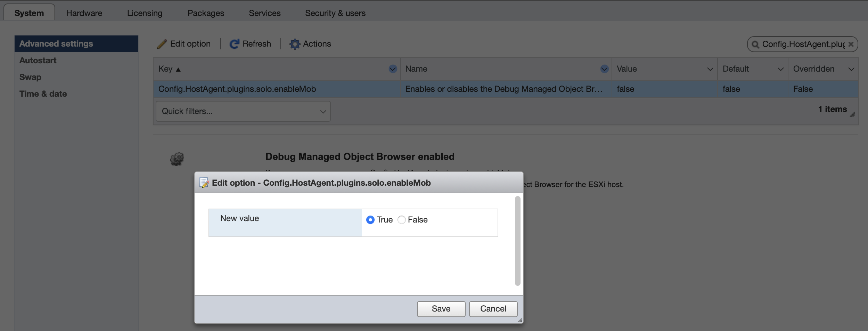
Task: Switch to the Hardware tab
Action: tap(84, 13)
